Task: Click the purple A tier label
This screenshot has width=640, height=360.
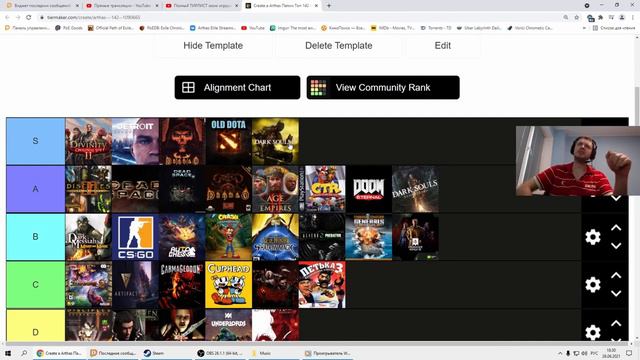Action: (x=36, y=189)
